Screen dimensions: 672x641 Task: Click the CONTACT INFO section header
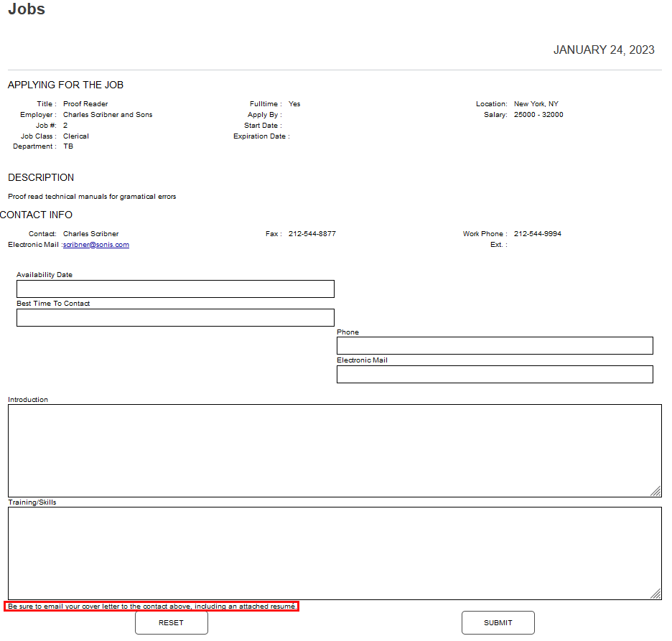pyautogui.click(x=36, y=214)
